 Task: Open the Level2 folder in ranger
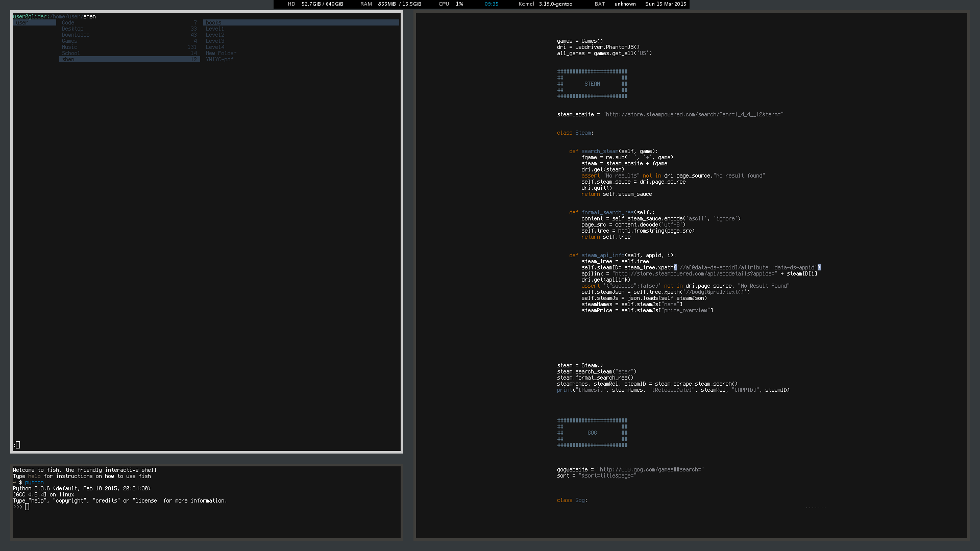(x=215, y=35)
